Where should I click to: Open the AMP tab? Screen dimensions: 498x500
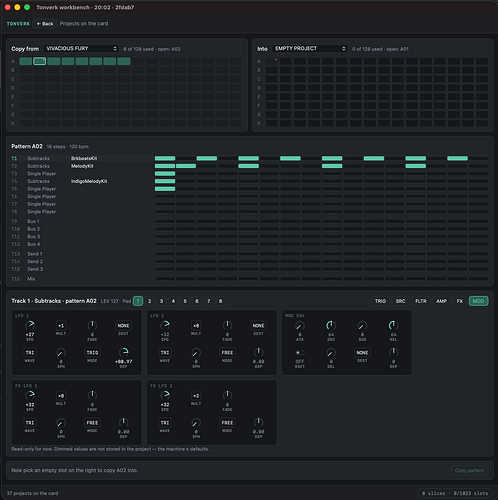[x=441, y=301]
